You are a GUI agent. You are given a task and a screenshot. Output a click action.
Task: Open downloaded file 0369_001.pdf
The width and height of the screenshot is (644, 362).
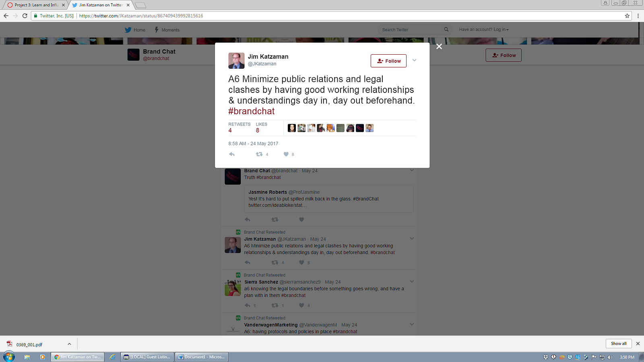(29, 344)
